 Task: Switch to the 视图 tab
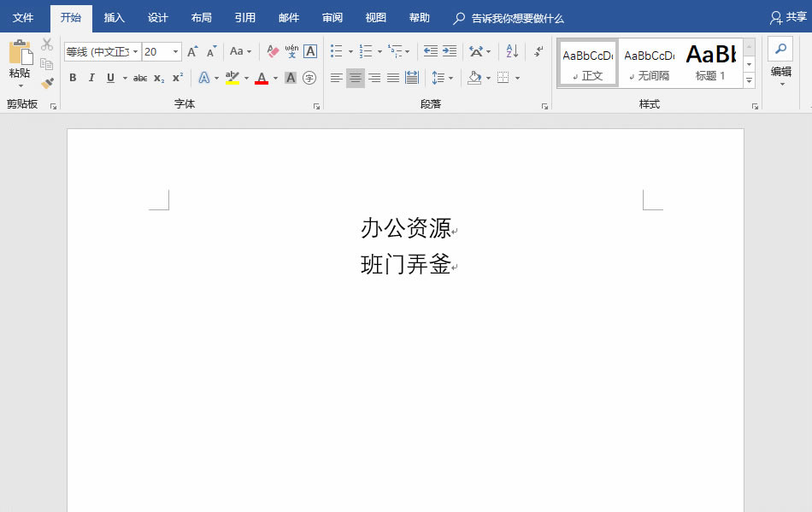click(x=375, y=18)
